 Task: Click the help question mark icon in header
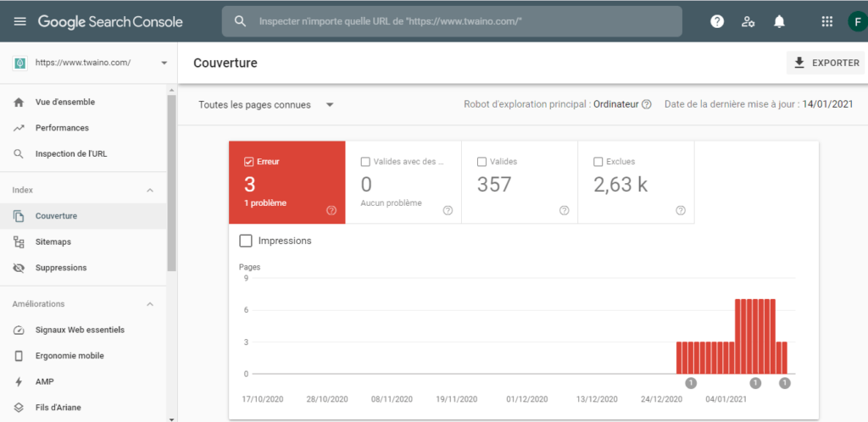(x=717, y=22)
